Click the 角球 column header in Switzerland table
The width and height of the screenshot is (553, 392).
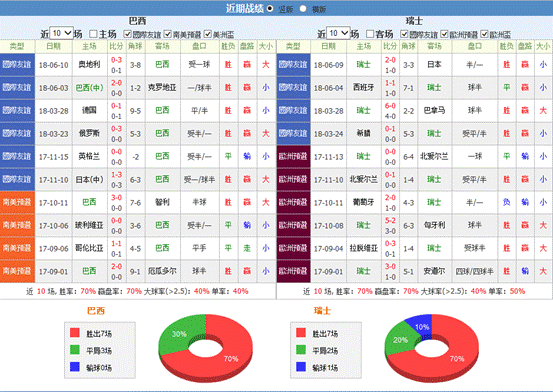[x=408, y=46]
